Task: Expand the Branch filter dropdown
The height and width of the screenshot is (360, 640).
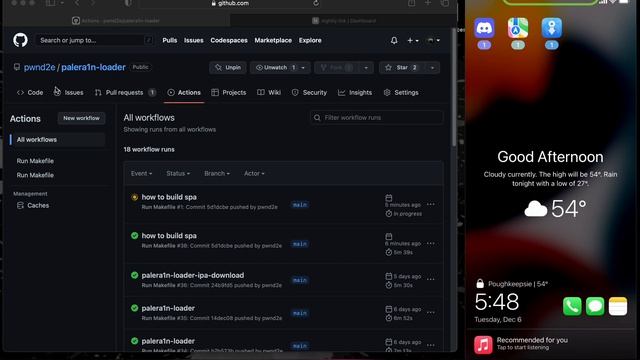Action: tap(217, 173)
